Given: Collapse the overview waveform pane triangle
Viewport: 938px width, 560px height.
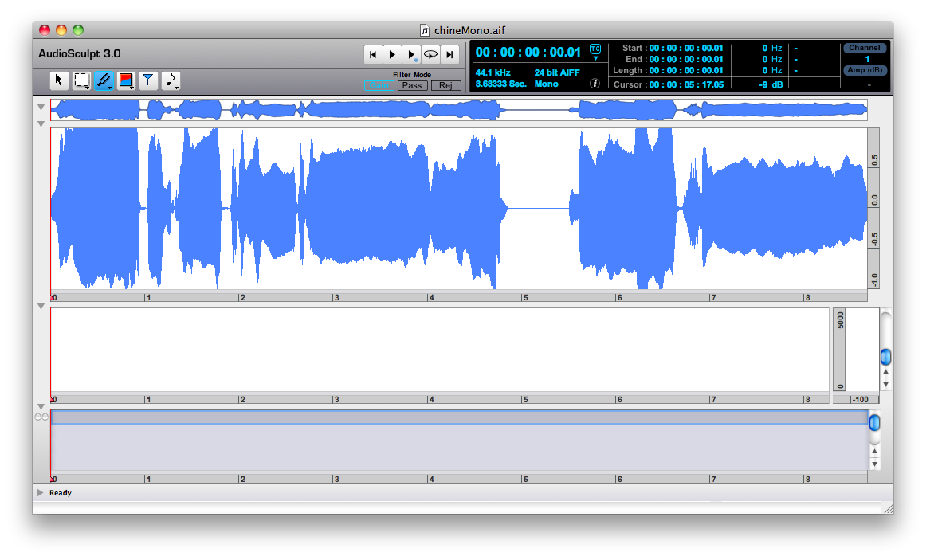Looking at the screenshot, I should [41, 108].
